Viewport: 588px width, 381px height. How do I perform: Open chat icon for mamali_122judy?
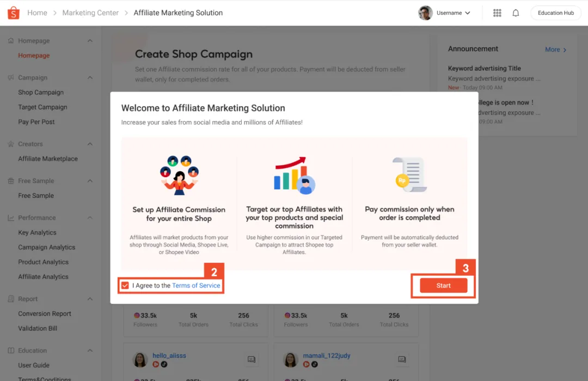402,359
